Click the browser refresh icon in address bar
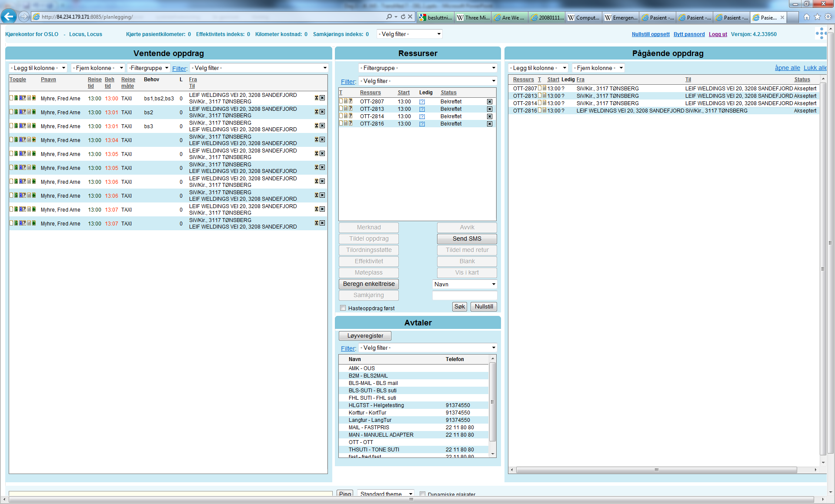Screen dimensions: 835x504 pyautogui.click(x=403, y=17)
